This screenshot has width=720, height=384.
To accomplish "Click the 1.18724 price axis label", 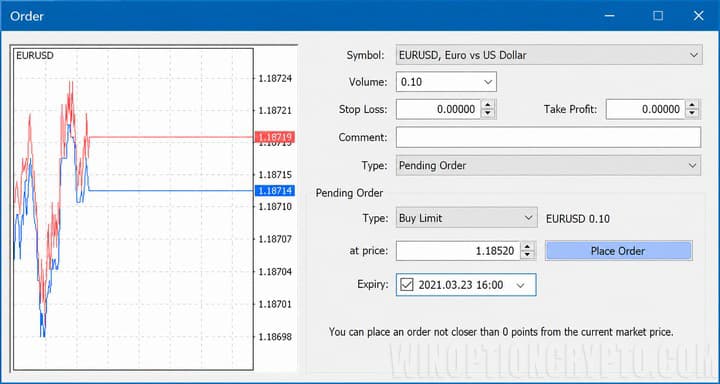I will coord(275,79).
